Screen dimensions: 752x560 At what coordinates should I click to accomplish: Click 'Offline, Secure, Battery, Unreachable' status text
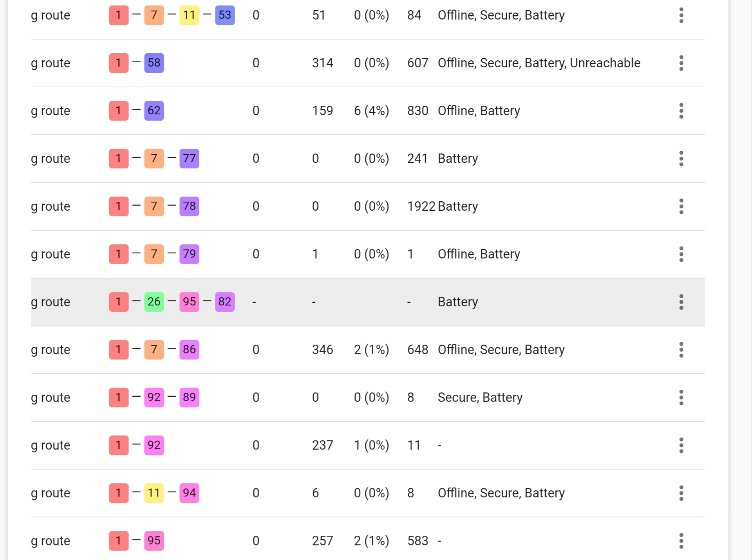click(539, 63)
